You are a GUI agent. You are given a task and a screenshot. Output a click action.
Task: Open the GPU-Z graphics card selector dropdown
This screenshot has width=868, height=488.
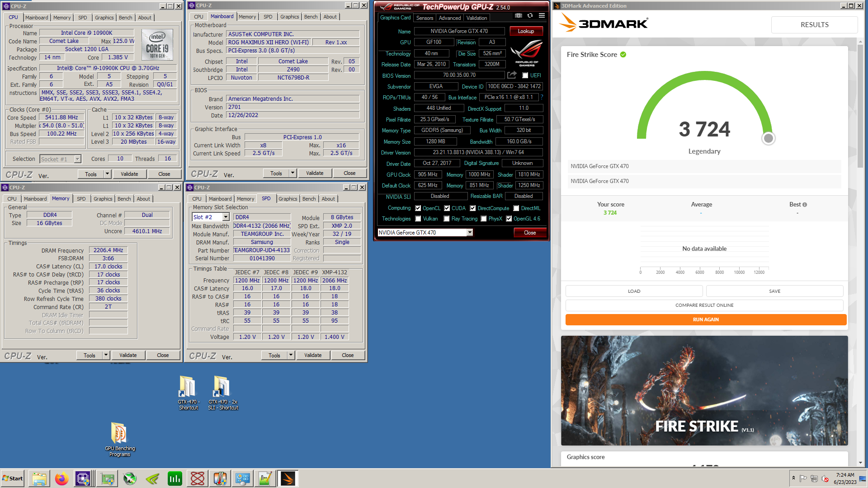click(470, 232)
